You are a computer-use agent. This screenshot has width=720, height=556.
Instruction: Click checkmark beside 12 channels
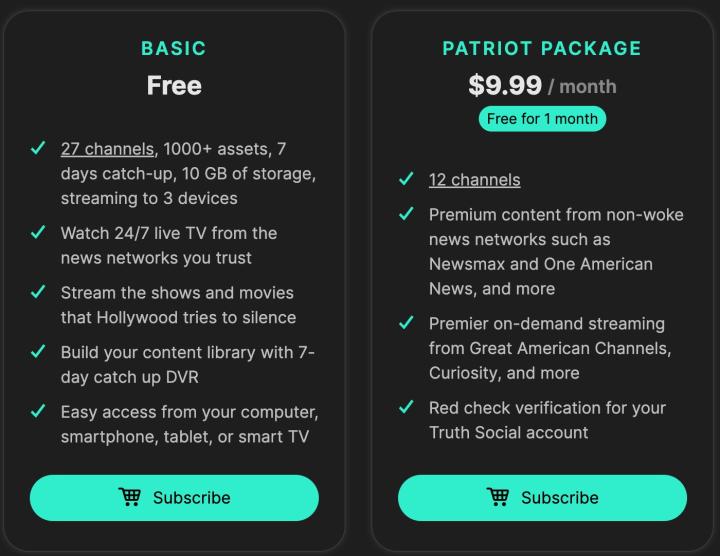pyautogui.click(x=406, y=179)
